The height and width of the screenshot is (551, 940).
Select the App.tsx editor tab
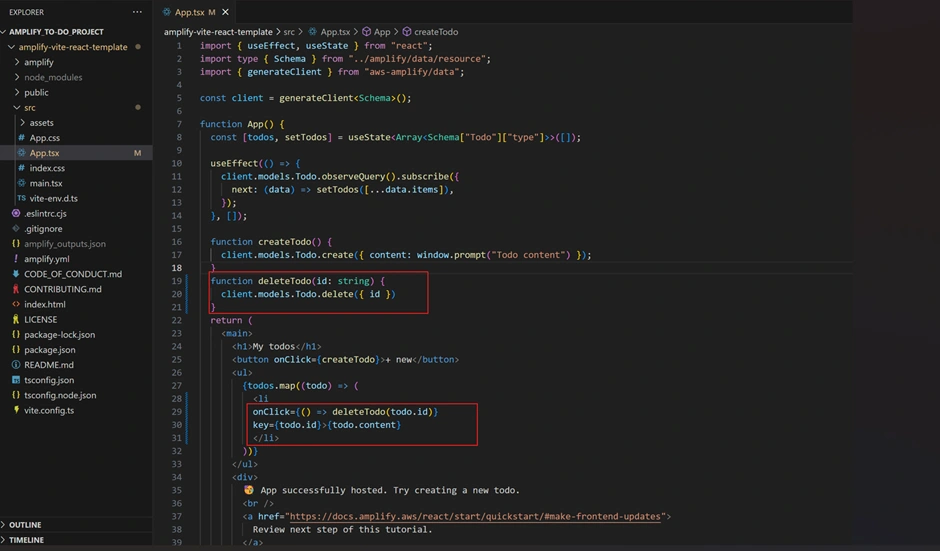195,12
